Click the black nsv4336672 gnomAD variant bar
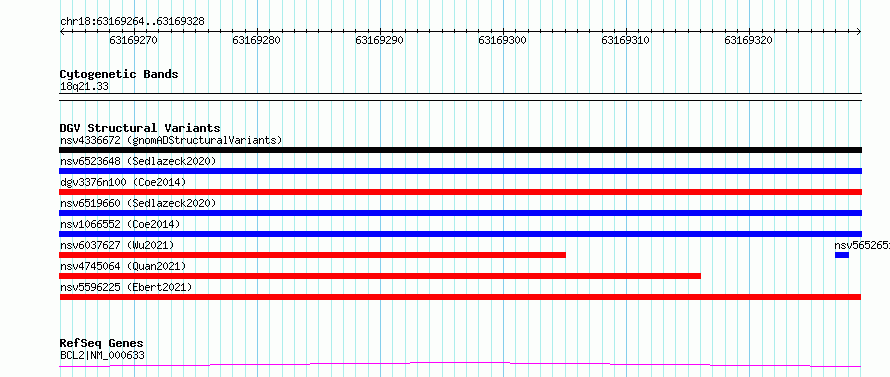890x377 pixels. 460,150
